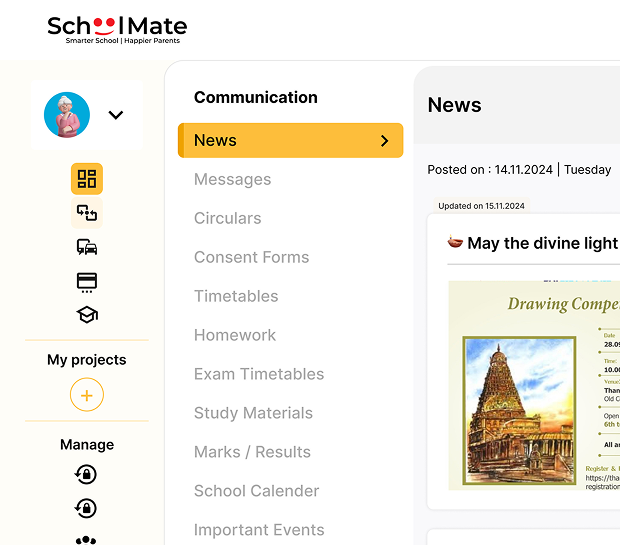Click the second lock-reset icon under Manage
Screen dimensions: 620x545
pos(86,508)
